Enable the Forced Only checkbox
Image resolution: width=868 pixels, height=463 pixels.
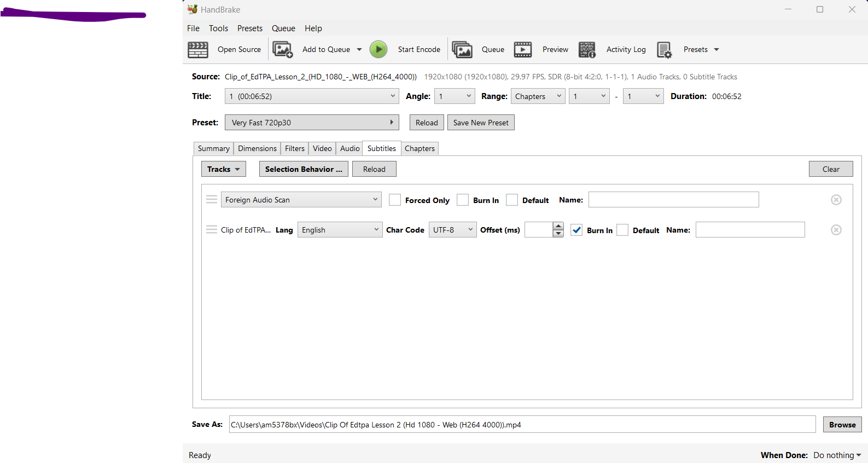coord(395,200)
